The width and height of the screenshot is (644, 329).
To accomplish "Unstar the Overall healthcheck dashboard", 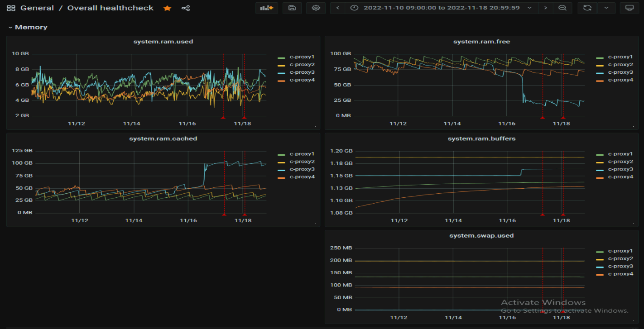I will (x=167, y=8).
